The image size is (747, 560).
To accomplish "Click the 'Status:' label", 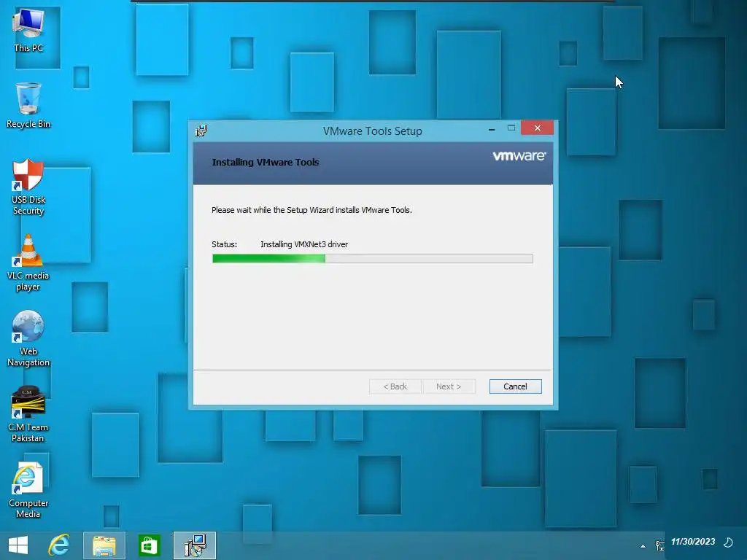I will (225, 244).
